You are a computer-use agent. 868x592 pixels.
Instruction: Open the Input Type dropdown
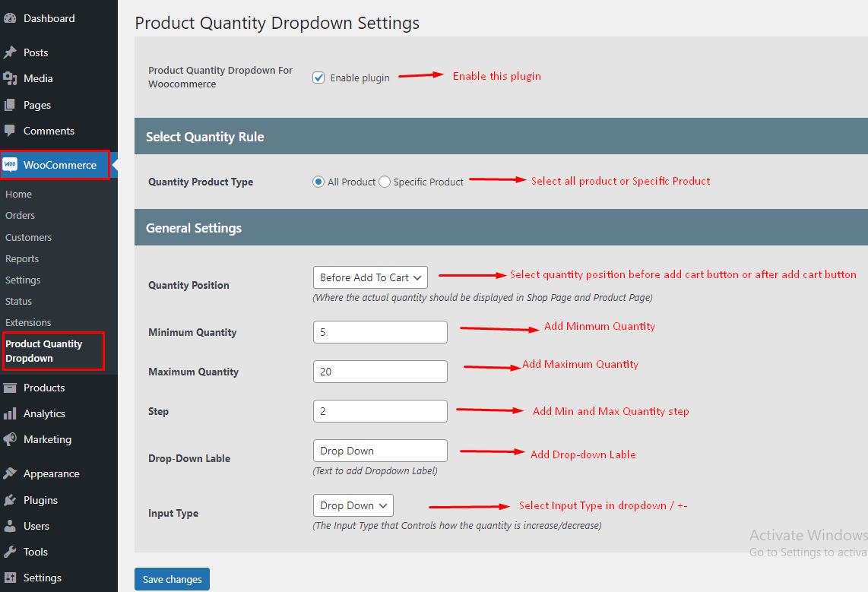(x=353, y=505)
